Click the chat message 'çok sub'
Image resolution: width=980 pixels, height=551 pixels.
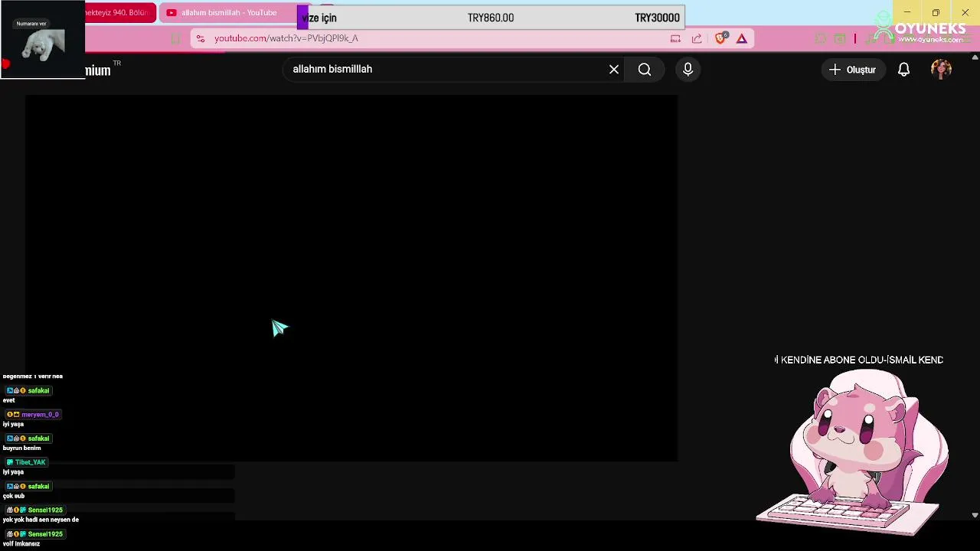[x=14, y=496]
